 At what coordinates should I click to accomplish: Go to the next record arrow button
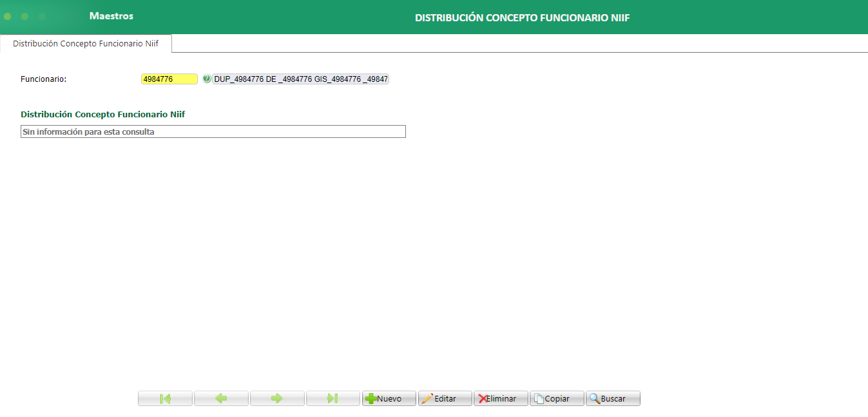pyautogui.click(x=277, y=398)
